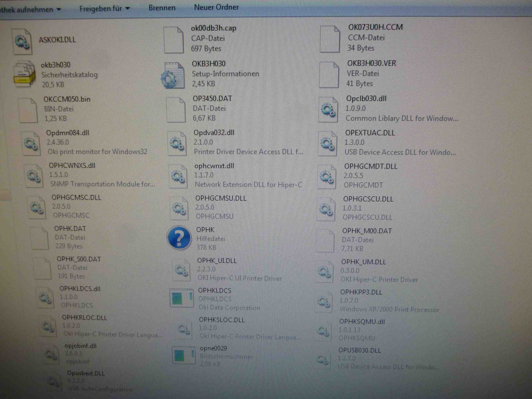Click the opne0029 Bildschirmschoner icon
This screenshot has height=399, width=532.
pos(183,355)
